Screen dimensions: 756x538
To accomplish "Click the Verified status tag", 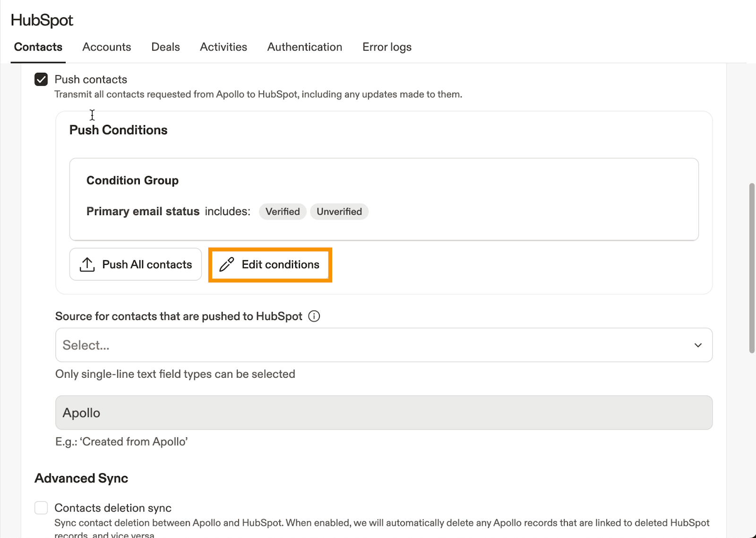I will [283, 211].
